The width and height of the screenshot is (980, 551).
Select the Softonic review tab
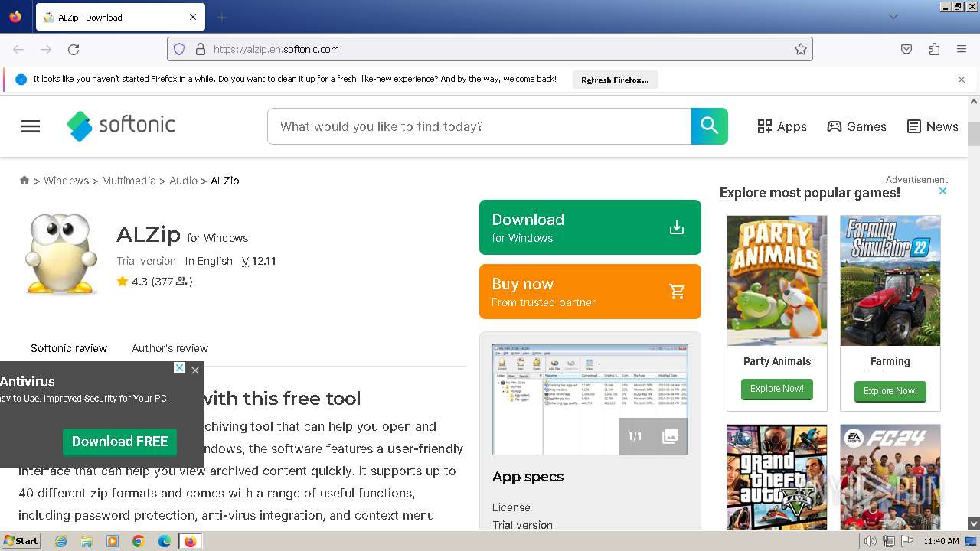click(x=69, y=348)
